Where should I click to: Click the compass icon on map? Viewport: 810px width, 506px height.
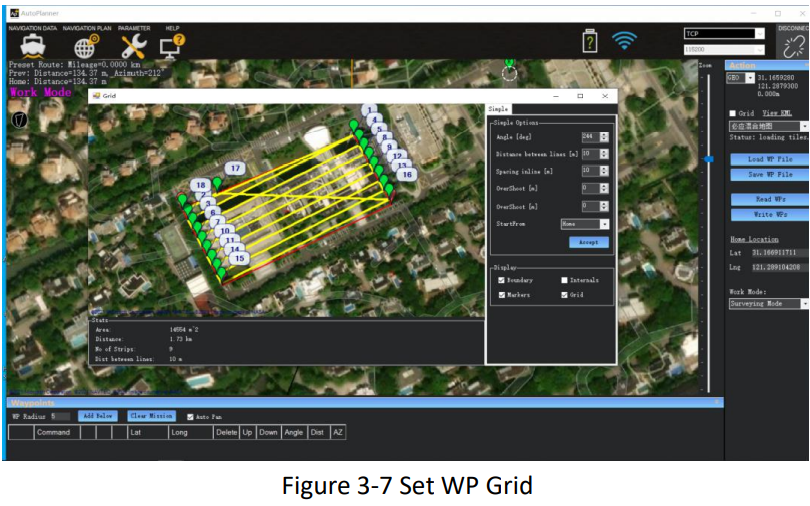[x=18, y=119]
